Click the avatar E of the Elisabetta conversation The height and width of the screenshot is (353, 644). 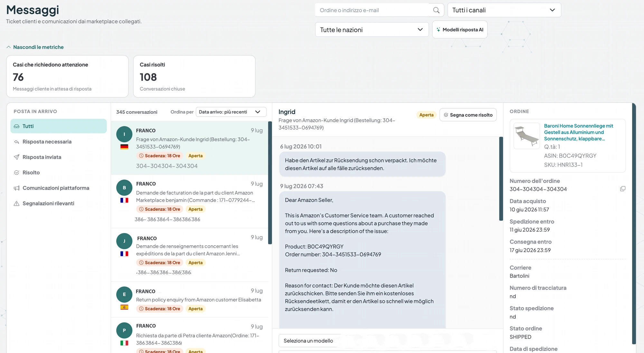click(x=124, y=294)
